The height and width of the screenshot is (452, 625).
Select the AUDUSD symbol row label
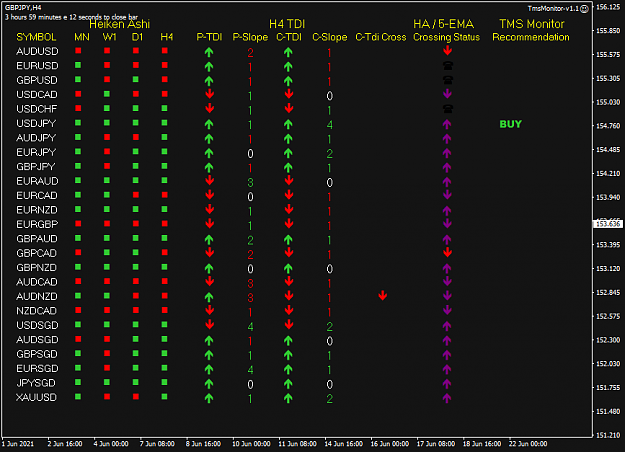[37, 51]
